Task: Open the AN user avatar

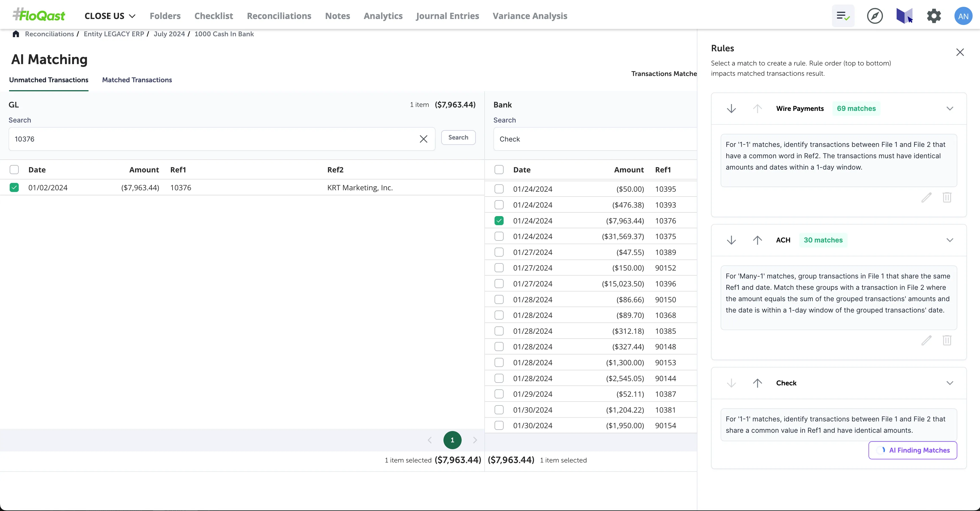Action: (963, 16)
